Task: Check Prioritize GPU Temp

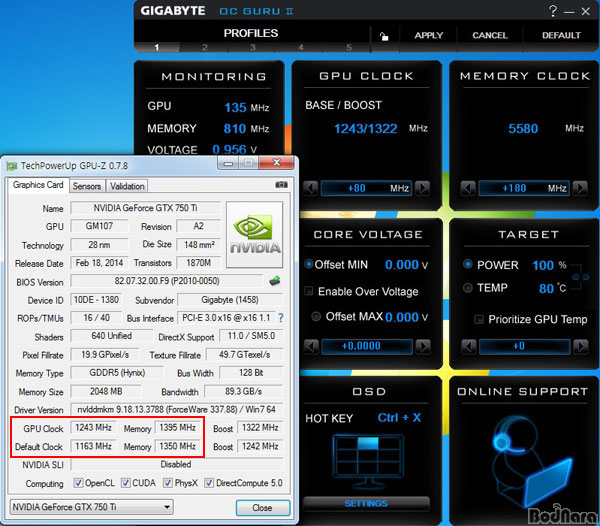Action: tap(479, 319)
